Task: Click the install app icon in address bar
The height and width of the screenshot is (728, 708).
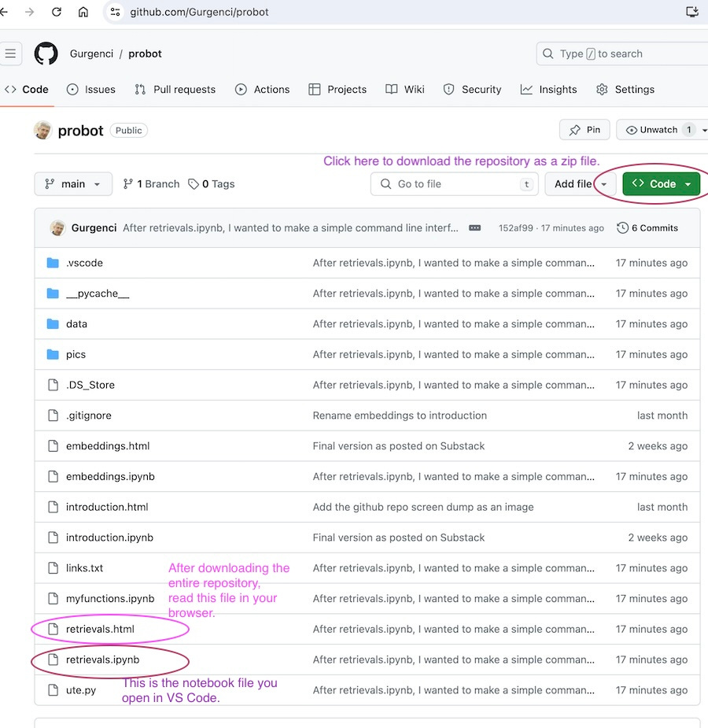Action: pyautogui.click(x=692, y=12)
